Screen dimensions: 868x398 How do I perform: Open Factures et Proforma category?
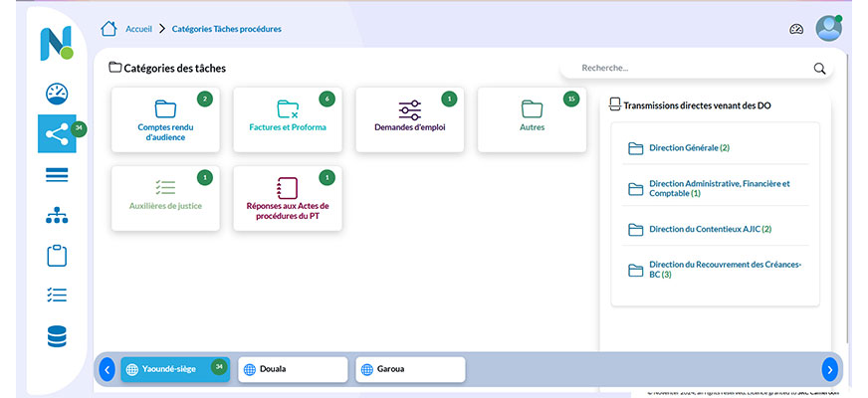click(288, 119)
